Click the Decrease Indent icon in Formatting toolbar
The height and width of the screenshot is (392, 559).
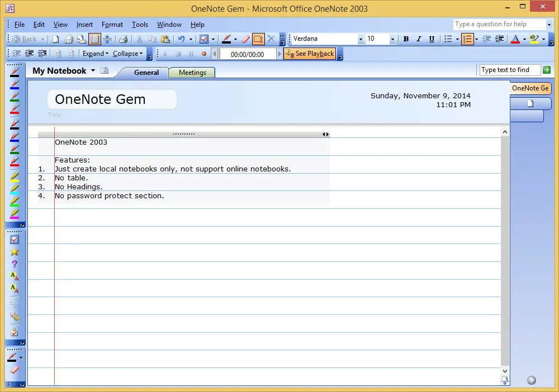(x=486, y=39)
